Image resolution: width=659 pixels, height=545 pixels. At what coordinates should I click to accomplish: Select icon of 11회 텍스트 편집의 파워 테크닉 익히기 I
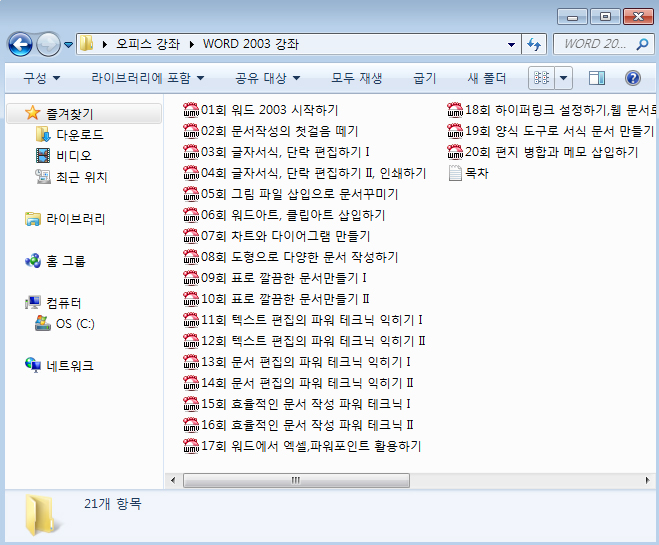(191, 320)
